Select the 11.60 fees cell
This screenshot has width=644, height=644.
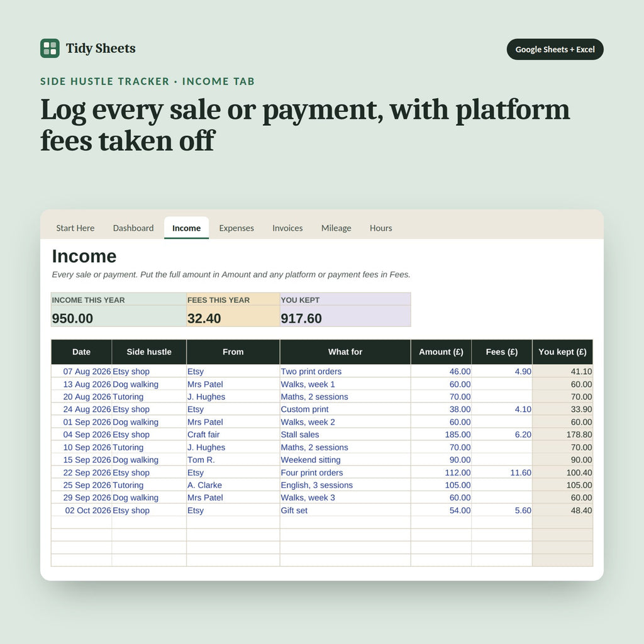pyautogui.click(x=501, y=472)
